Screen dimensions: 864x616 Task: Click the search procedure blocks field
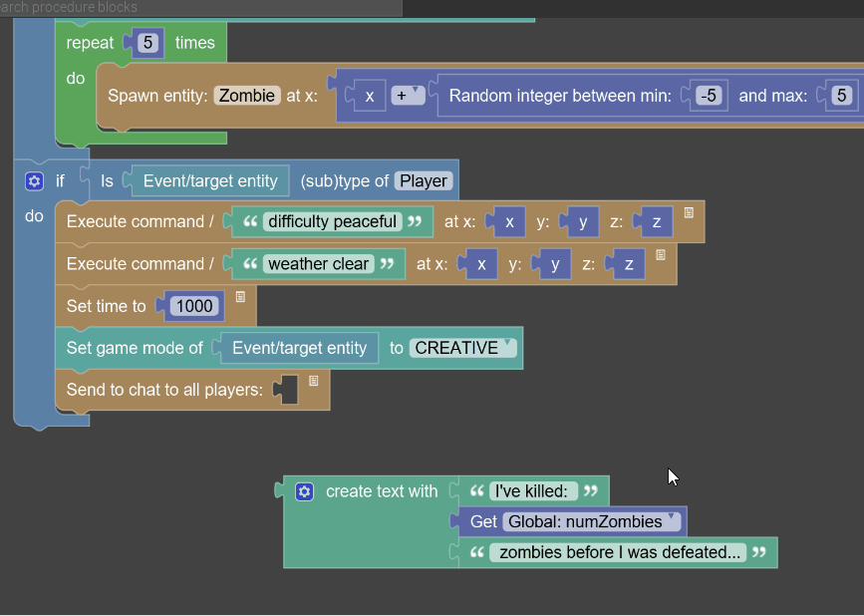[x=199, y=8]
